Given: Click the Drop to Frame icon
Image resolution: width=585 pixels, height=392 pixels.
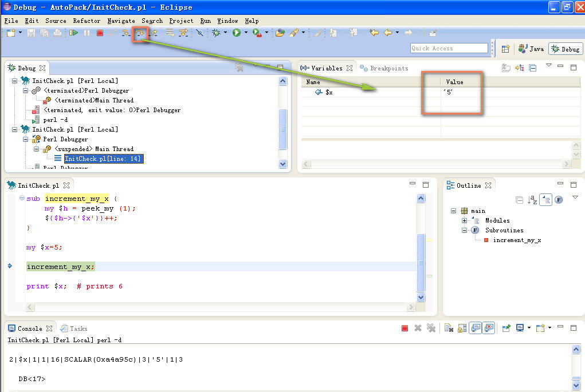Looking at the screenshot, I should coord(170,33).
